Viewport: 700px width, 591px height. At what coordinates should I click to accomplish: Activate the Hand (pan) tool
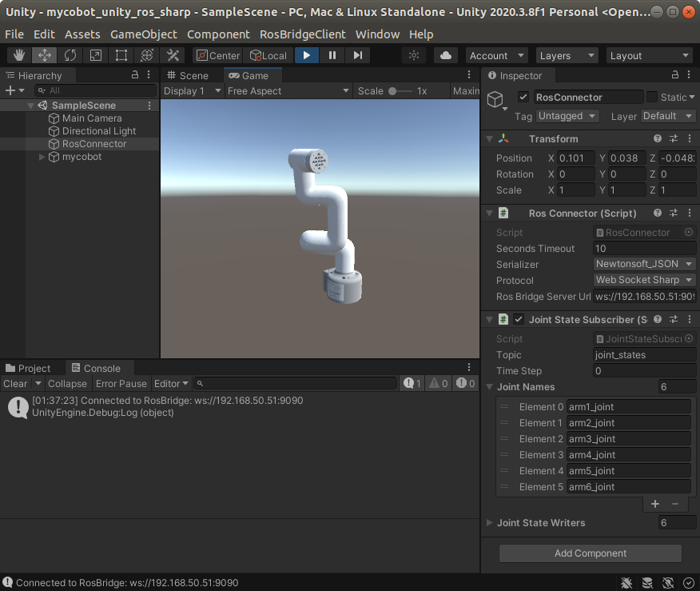19,55
